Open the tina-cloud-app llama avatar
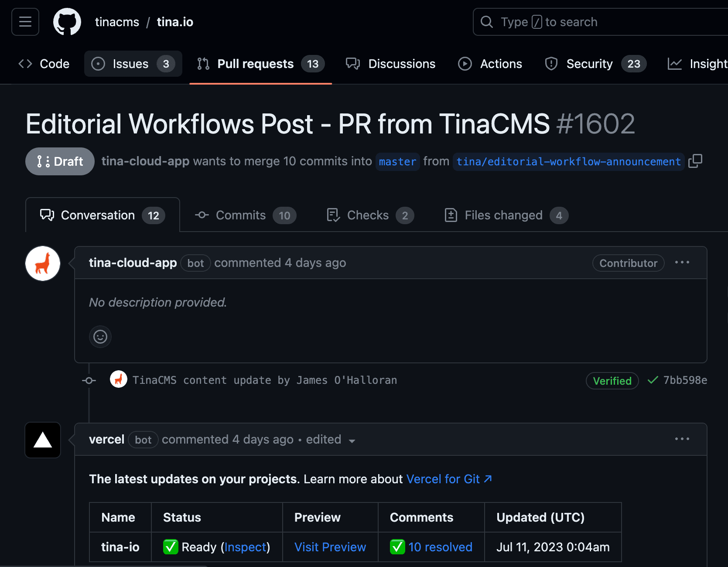728x567 pixels. (x=43, y=263)
